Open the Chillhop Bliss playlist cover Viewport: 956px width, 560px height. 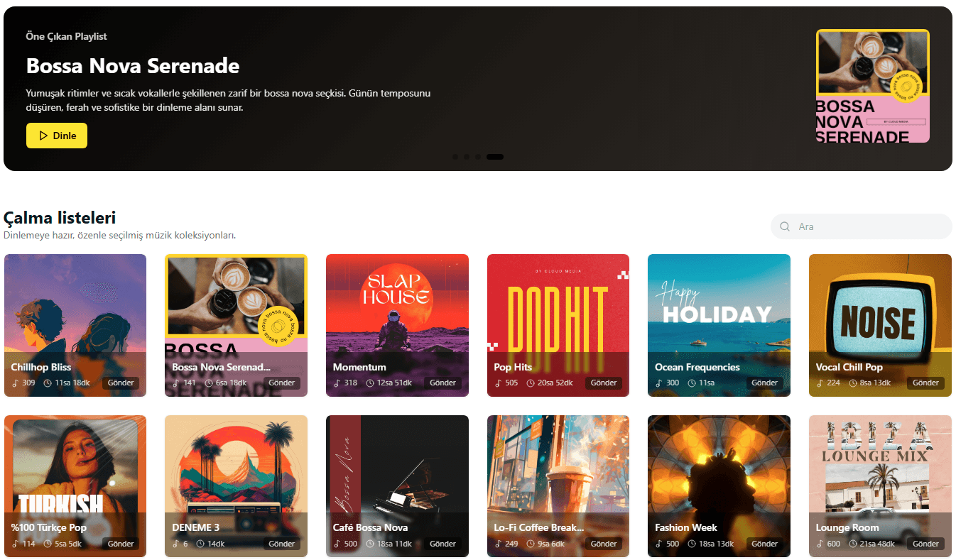pos(75,325)
